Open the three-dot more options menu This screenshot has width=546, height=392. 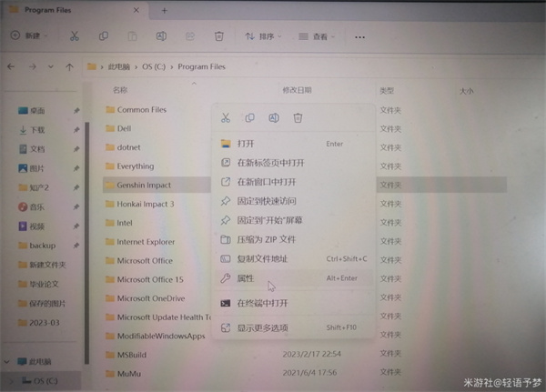click(359, 37)
